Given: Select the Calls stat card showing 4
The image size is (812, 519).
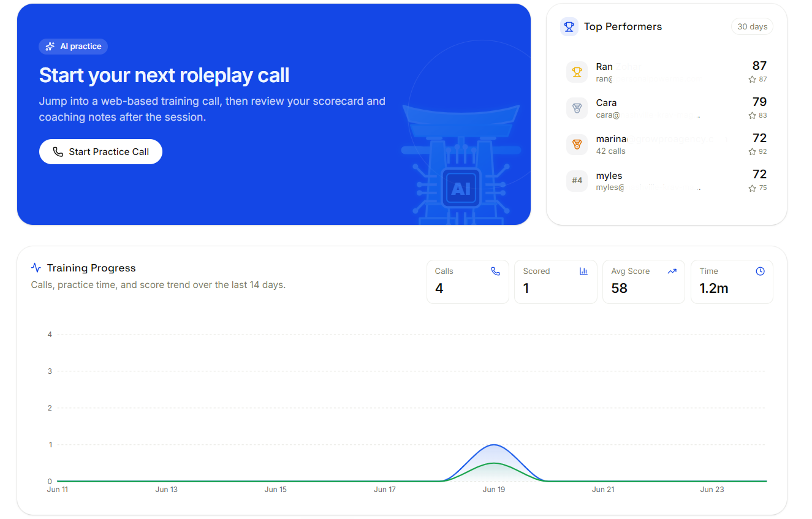Looking at the screenshot, I should point(468,282).
